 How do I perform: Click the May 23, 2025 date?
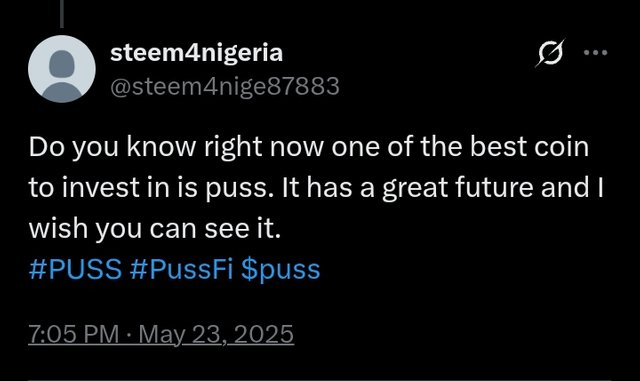click(216, 334)
